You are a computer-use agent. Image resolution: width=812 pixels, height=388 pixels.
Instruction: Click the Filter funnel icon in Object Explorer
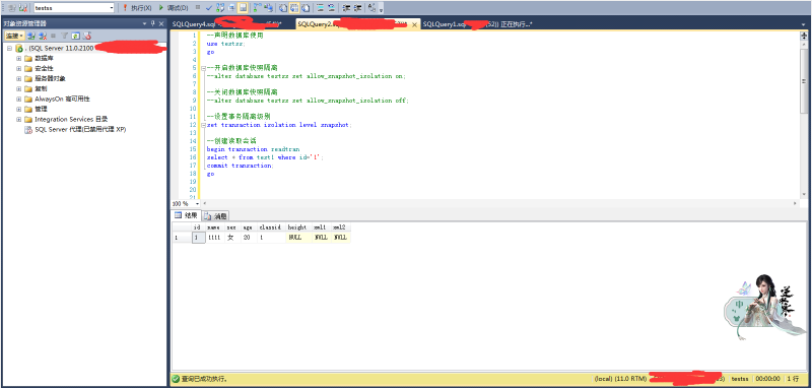tap(64, 36)
